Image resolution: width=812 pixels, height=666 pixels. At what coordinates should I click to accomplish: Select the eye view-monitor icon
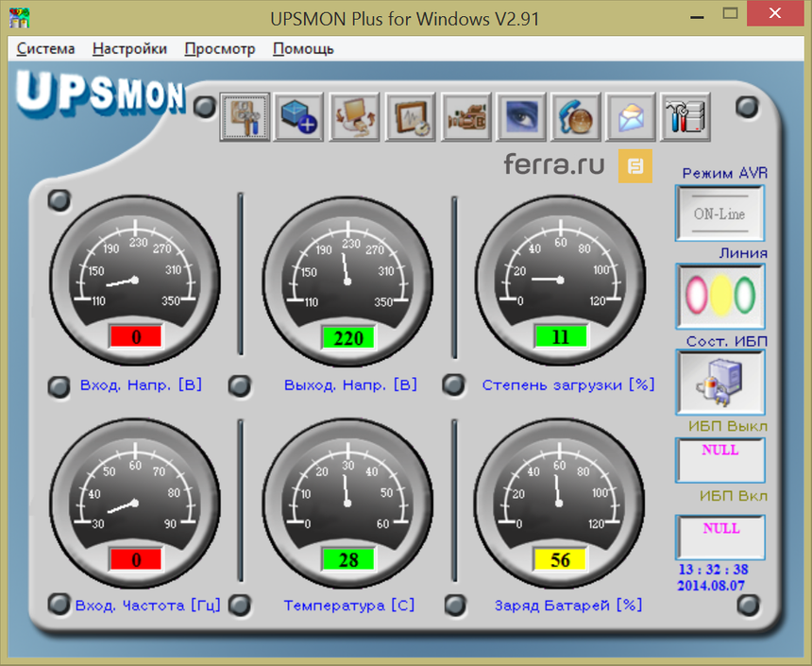pyautogui.click(x=520, y=116)
